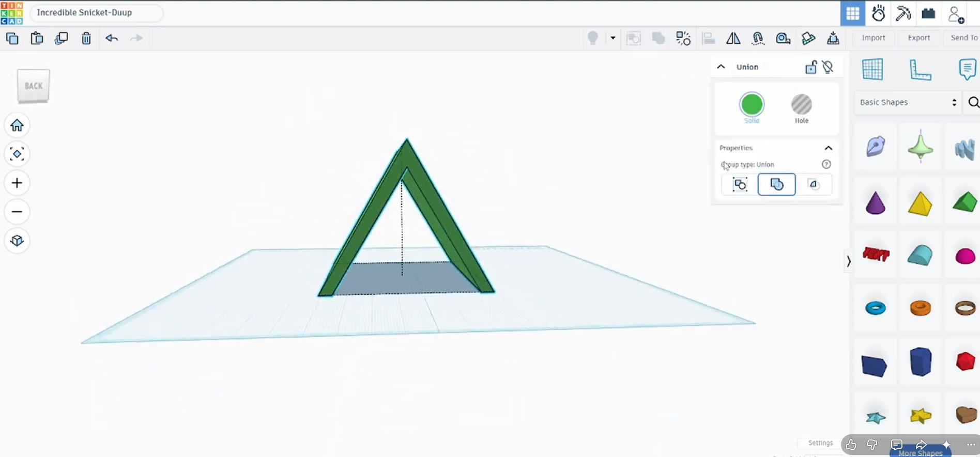This screenshot has height=457, width=980.
Task: Click the Duplicate and repeat icon
Action: pos(62,38)
